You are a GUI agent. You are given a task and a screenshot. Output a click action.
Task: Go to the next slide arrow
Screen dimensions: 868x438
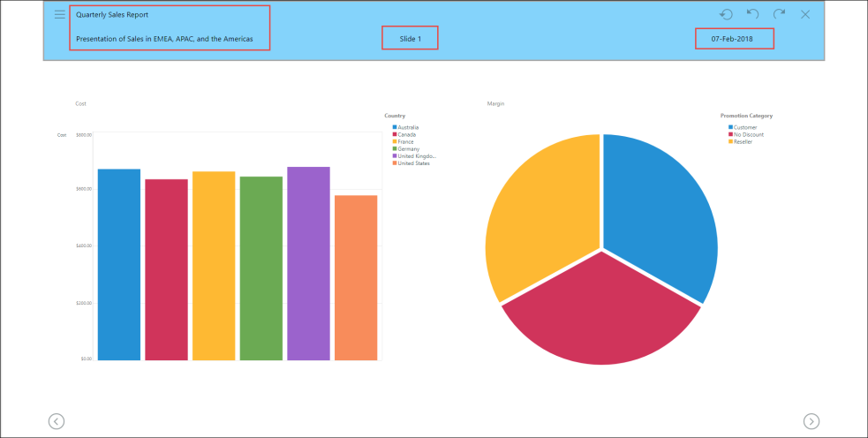tap(811, 421)
